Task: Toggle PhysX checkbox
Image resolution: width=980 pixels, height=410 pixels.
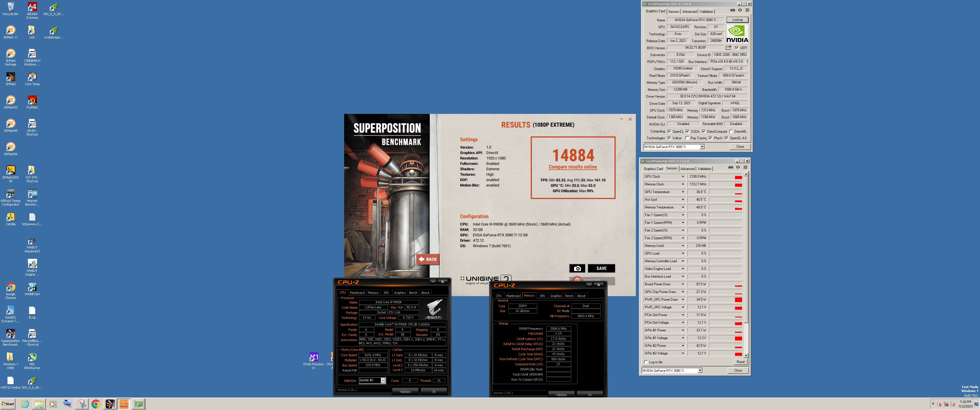Action: pyautogui.click(x=710, y=138)
